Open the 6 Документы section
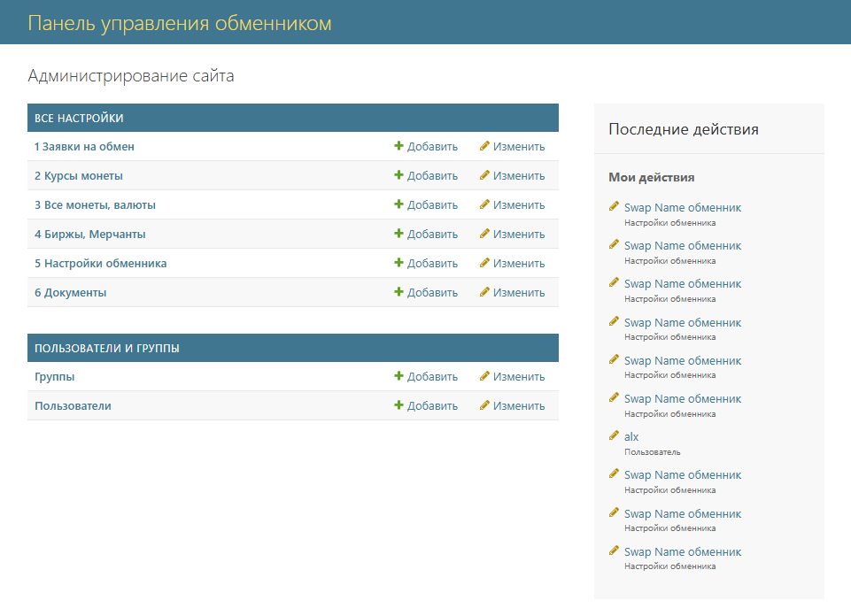851x616 pixels. point(70,293)
